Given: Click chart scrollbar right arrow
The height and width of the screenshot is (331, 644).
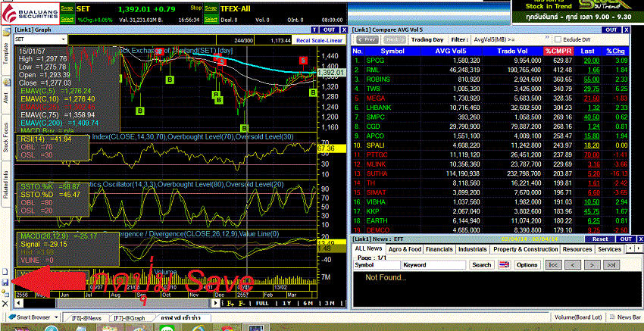Looking at the screenshot, I should click(x=216, y=303).
